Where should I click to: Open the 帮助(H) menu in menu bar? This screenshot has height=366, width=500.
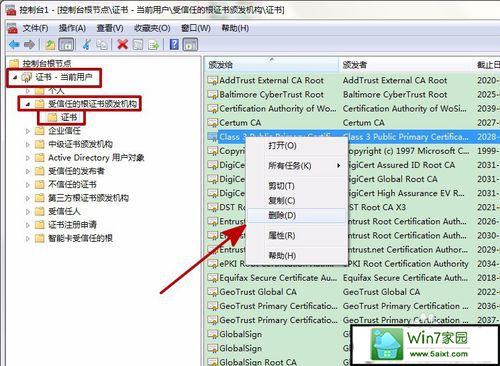click(235, 28)
